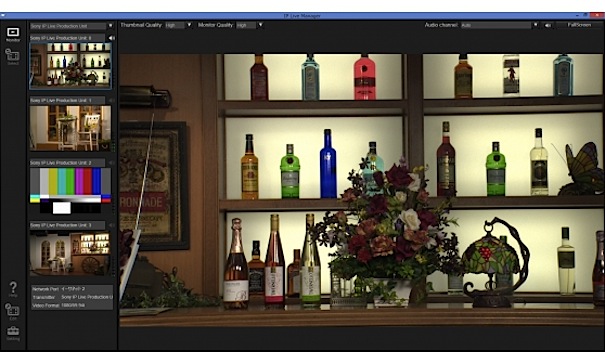This screenshot has height=364, width=605.
Task: Toggle audio for Production Unit 0 thumbnail
Action: [x=111, y=38]
